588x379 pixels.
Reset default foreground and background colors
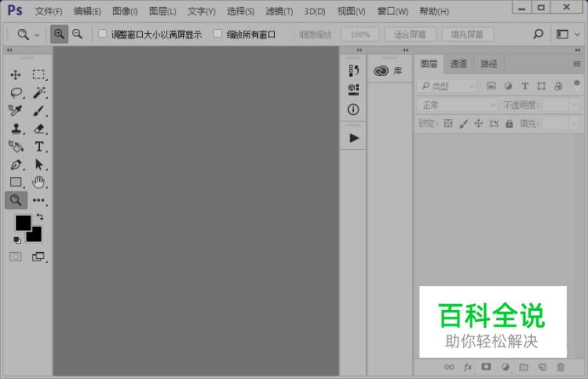click(x=17, y=240)
